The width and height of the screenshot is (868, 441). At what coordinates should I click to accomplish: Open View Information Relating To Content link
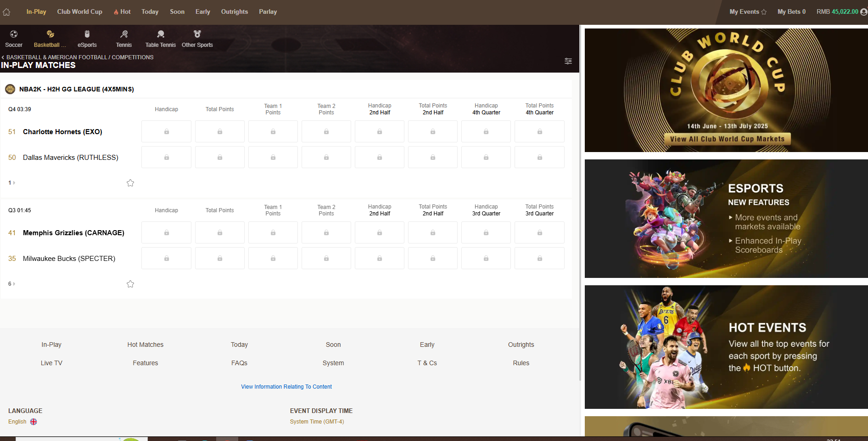pos(286,387)
